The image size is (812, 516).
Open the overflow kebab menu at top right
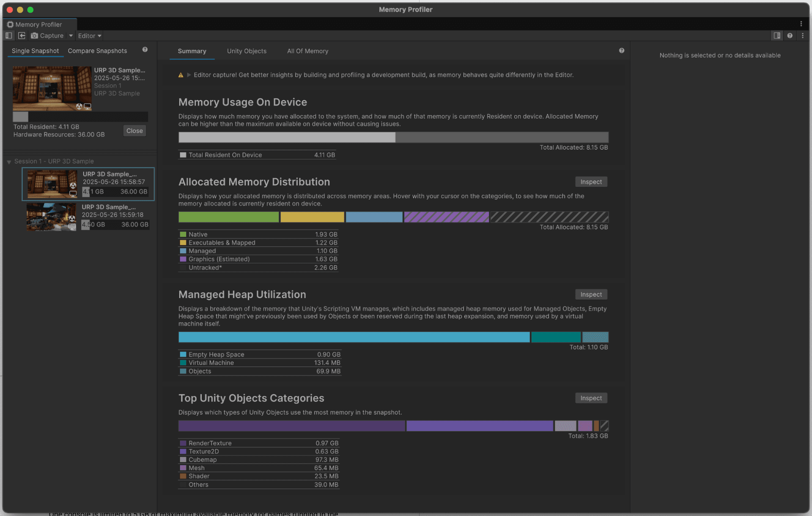click(803, 36)
